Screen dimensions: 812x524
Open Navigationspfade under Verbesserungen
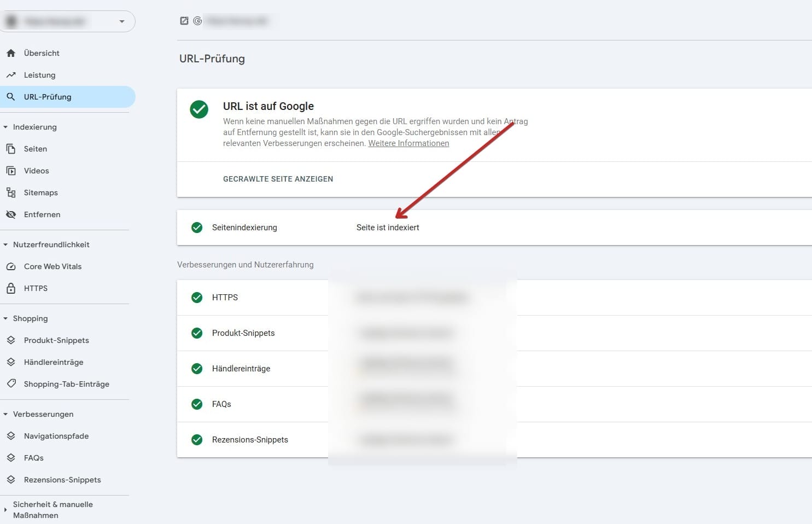click(56, 436)
